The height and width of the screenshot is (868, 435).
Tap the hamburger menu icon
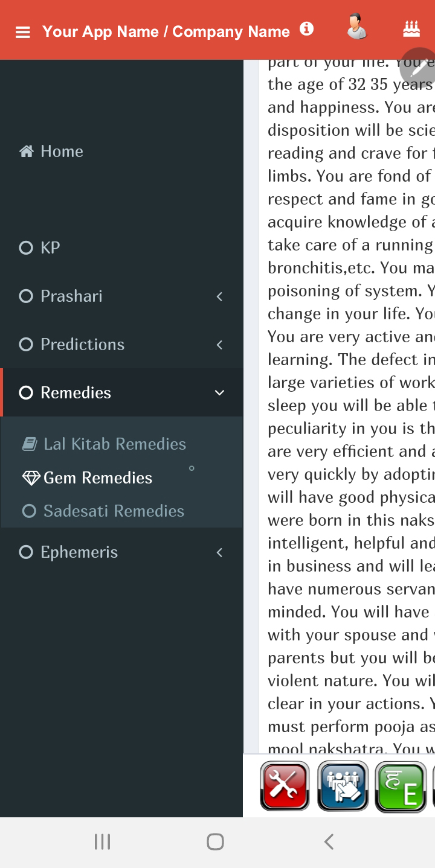(x=23, y=32)
